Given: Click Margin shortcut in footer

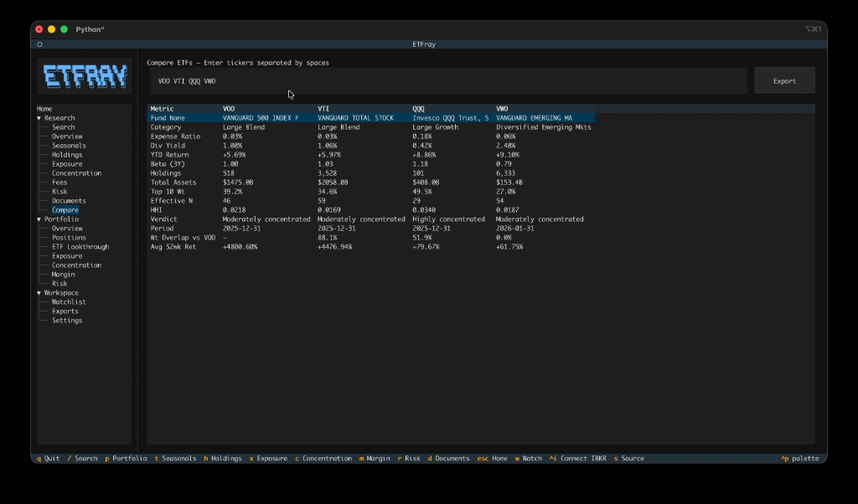Looking at the screenshot, I should [x=375, y=459].
